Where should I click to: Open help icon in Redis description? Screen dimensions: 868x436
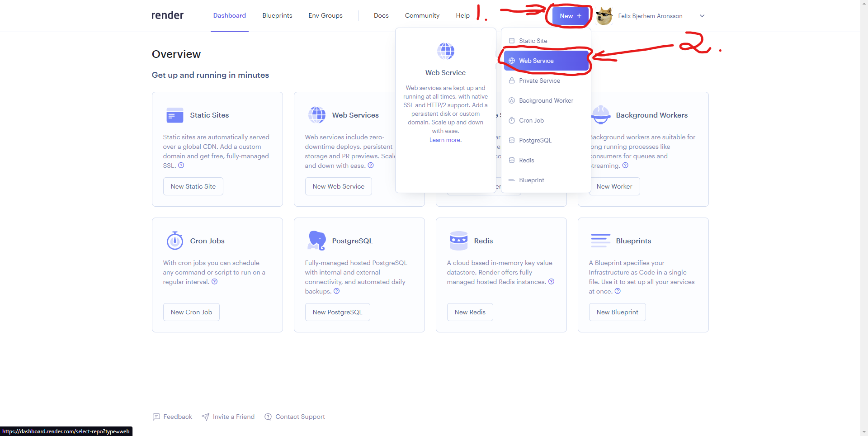point(551,282)
